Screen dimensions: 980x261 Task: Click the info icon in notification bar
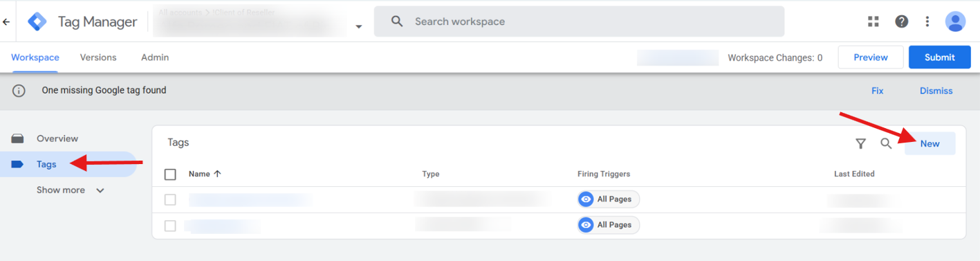tap(19, 91)
